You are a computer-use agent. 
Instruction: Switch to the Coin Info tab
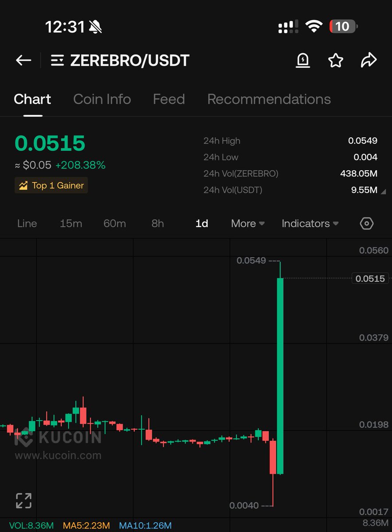102,99
